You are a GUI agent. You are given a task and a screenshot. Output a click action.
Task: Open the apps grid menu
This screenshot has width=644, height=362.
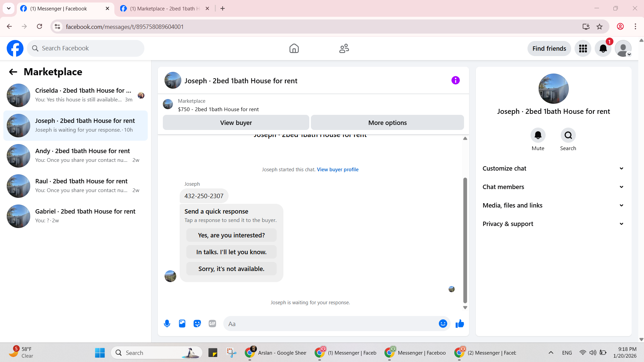[583, 49]
